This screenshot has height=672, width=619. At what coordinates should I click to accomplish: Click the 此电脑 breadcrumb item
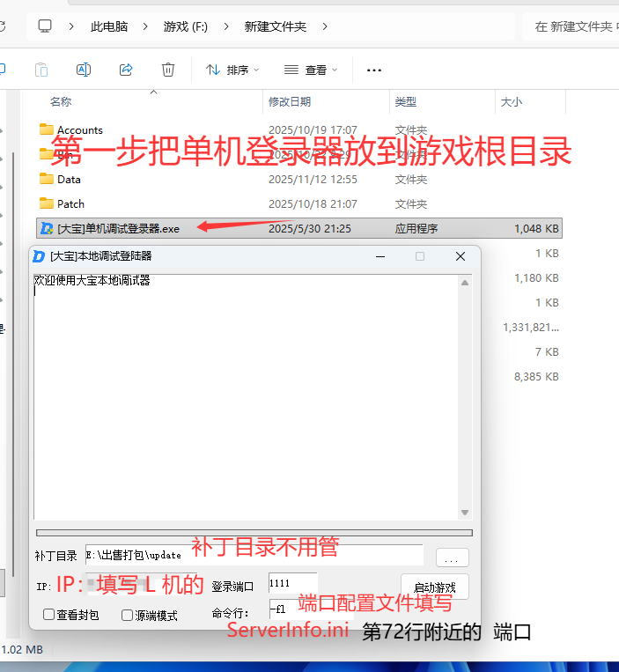(109, 26)
